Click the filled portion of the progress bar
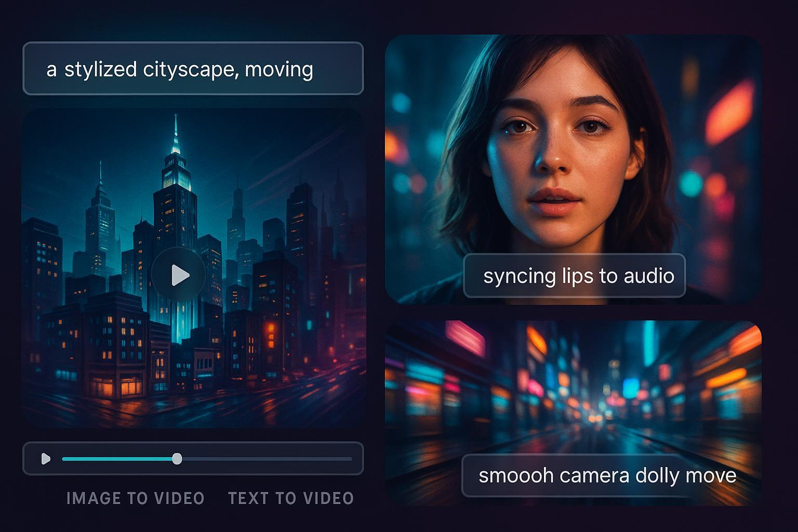 click(119, 459)
